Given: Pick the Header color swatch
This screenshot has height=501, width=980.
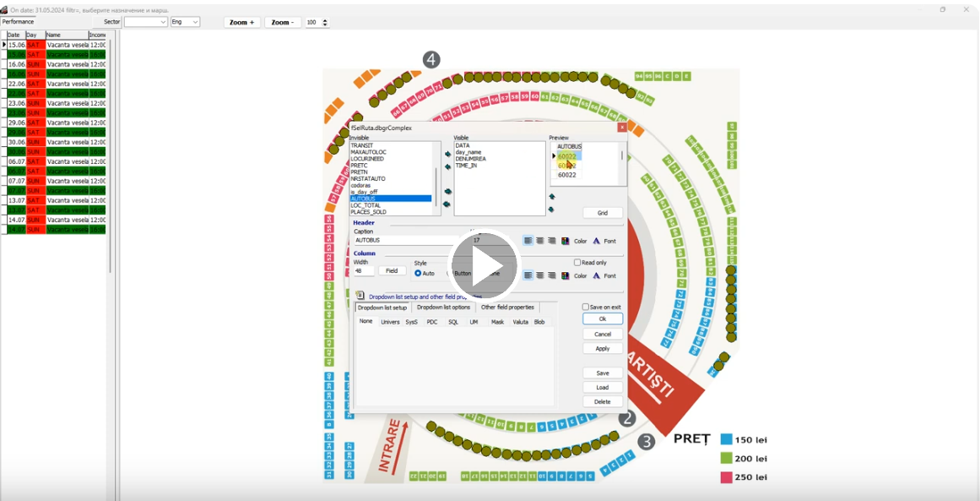Looking at the screenshot, I should click(x=566, y=241).
